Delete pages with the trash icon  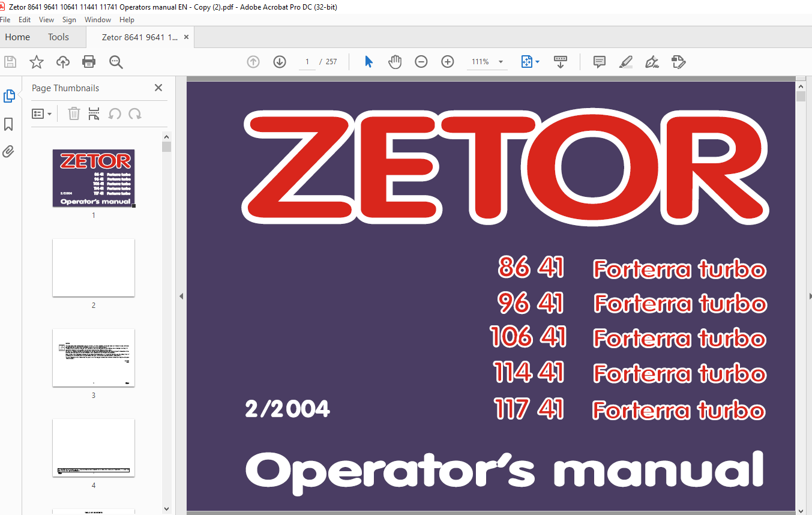click(74, 113)
